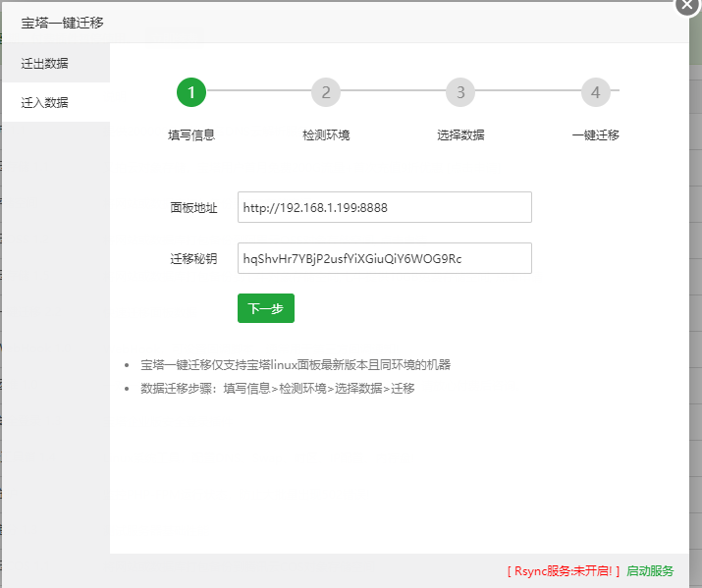702x588 pixels.
Task: Click the note about 宝塔linux面板最新版本
Action: click(296, 365)
